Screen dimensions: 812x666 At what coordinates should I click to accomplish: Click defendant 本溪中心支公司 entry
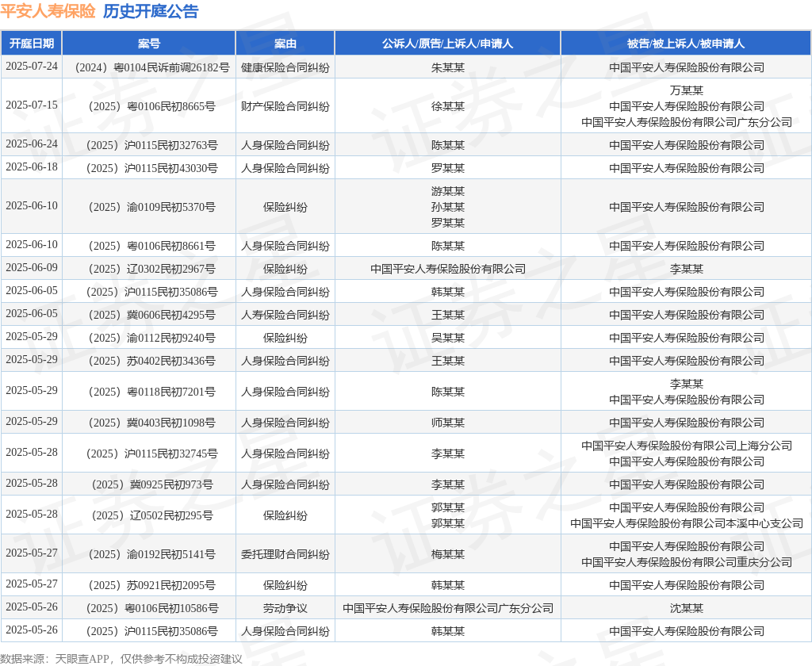tap(687, 523)
